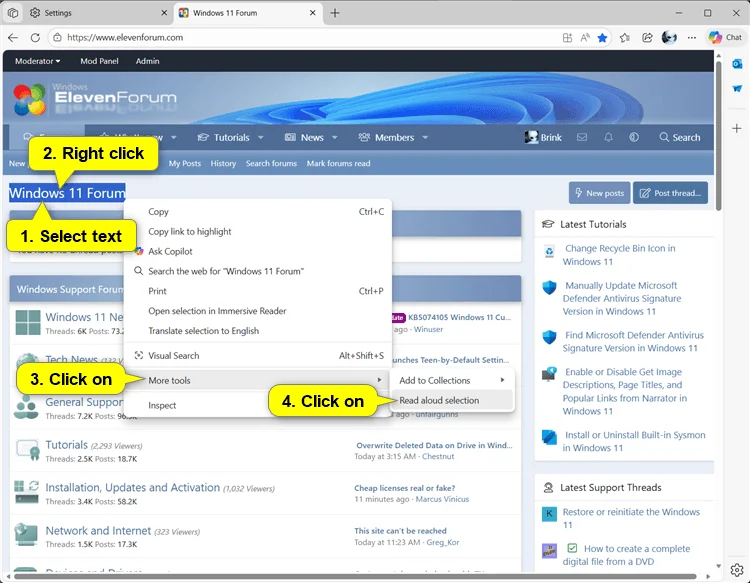The height and width of the screenshot is (583, 750).
Task: Add a sidebar app with plus icon
Action: click(x=737, y=128)
